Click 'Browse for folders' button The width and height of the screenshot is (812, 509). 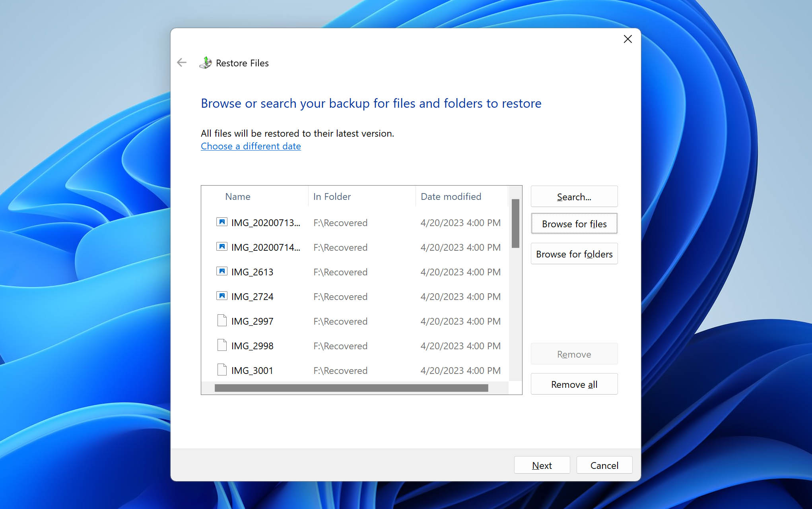pyautogui.click(x=574, y=254)
